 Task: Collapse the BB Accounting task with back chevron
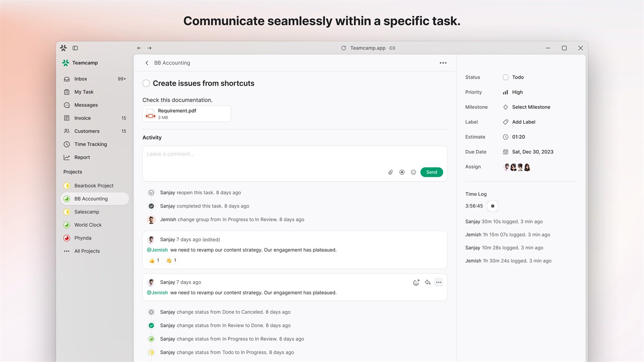coord(146,63)
